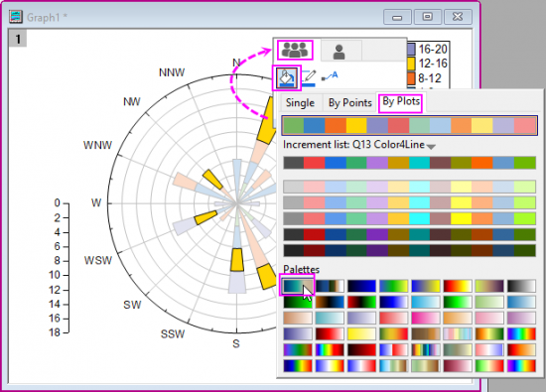Open the Fill Color paint bucket button
The image size is (546, 392).
point(287,77)
